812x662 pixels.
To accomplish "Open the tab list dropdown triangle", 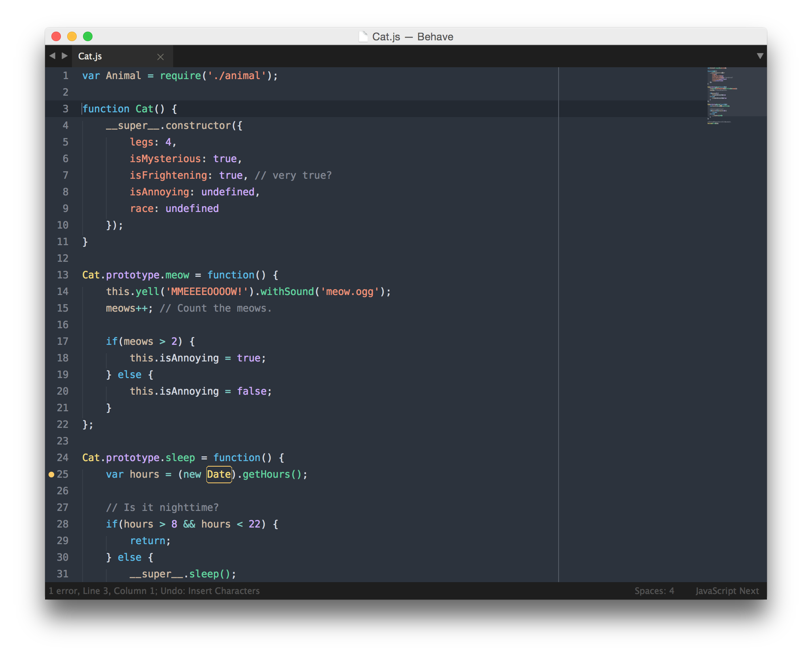I will (x=760, y=56).
